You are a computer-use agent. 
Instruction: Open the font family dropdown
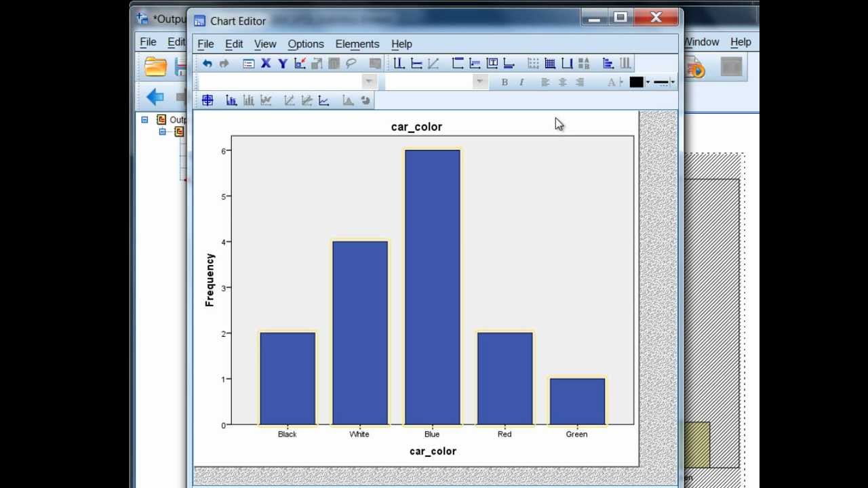click(x=369, y=81)
